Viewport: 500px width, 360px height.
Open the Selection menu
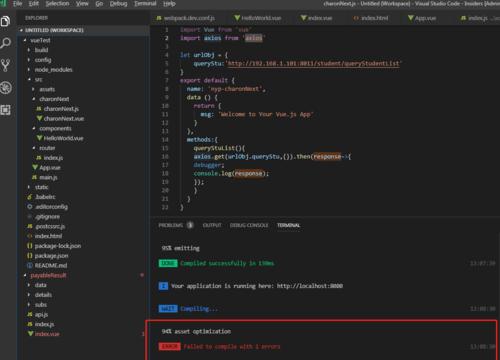[x=57, y=4]
